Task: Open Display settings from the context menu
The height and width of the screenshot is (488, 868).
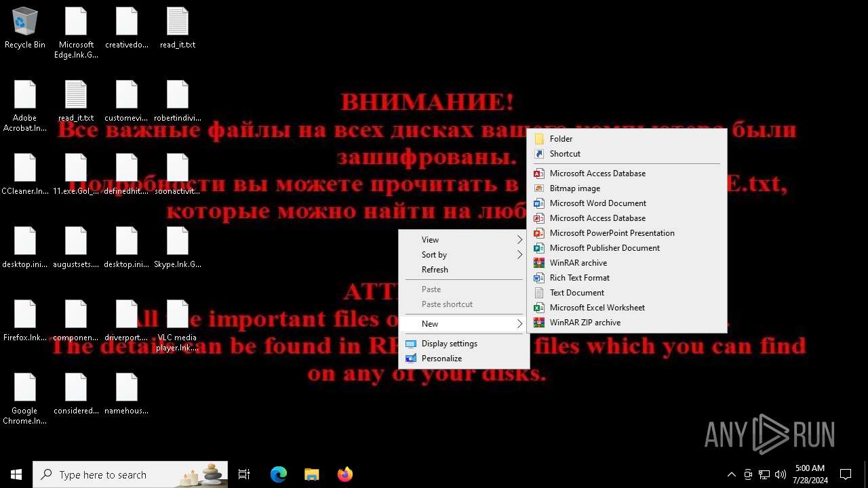Action: click(465, 344)
